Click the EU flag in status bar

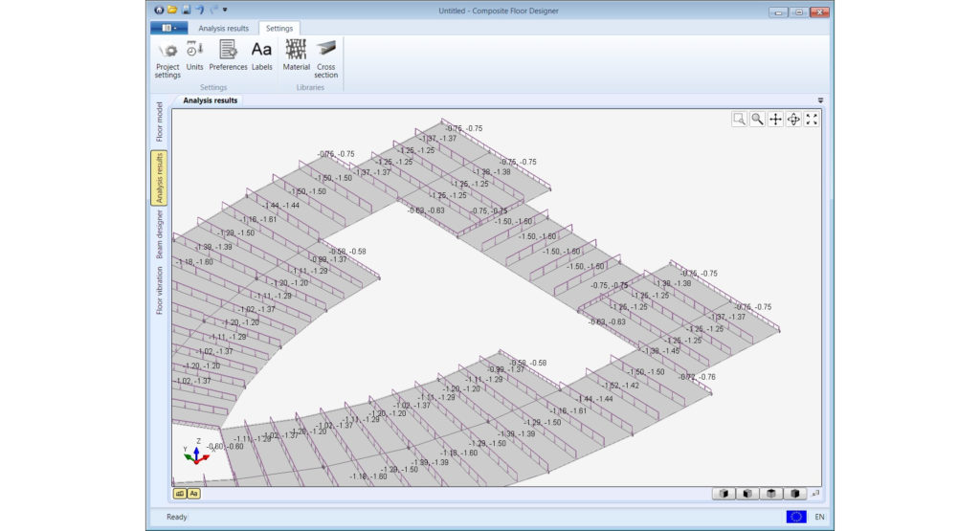(795, 517)
